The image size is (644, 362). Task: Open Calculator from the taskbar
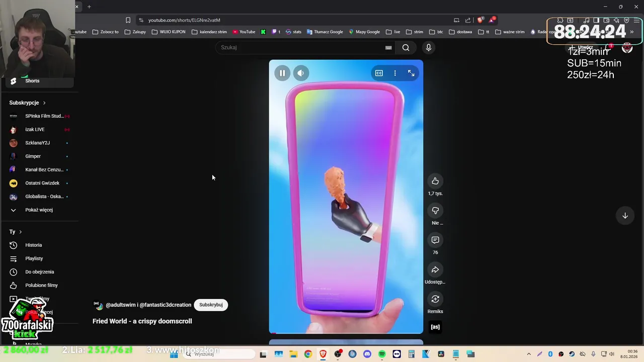[411, 354]
